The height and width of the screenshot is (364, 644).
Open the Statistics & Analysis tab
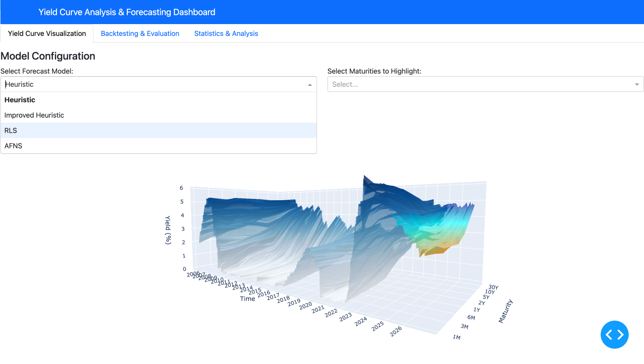(226, 34)
